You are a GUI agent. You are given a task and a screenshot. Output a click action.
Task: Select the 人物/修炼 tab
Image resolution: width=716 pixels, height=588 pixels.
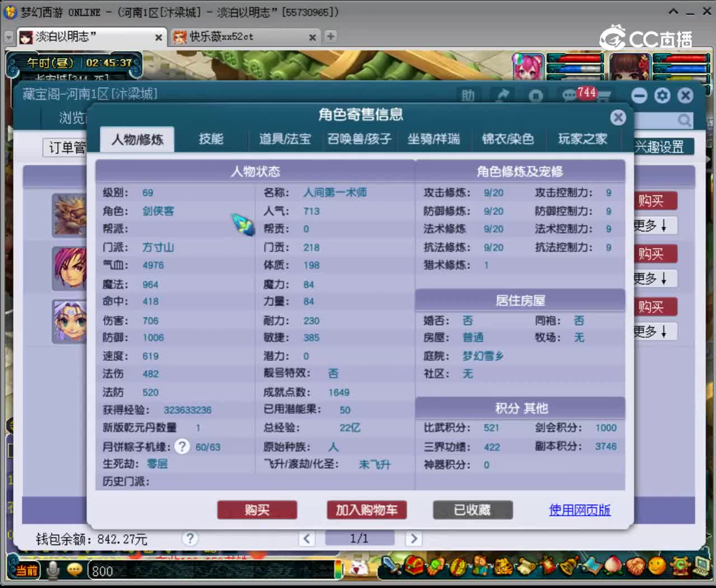click(x=137, y=139)
